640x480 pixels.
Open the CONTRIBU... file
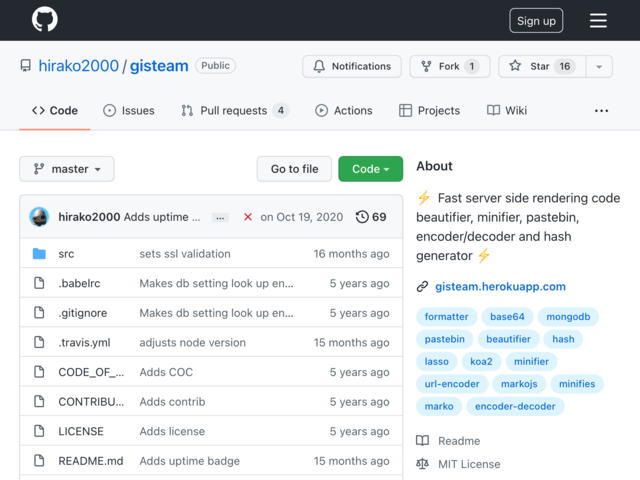click(x=91, y=402)
